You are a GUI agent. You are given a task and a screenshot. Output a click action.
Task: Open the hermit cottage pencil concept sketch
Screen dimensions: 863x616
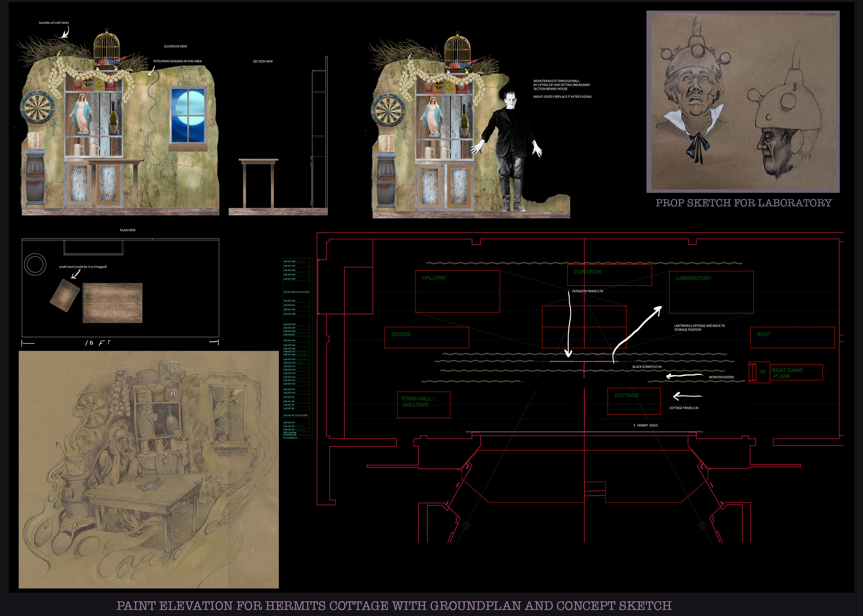(149, 470)
